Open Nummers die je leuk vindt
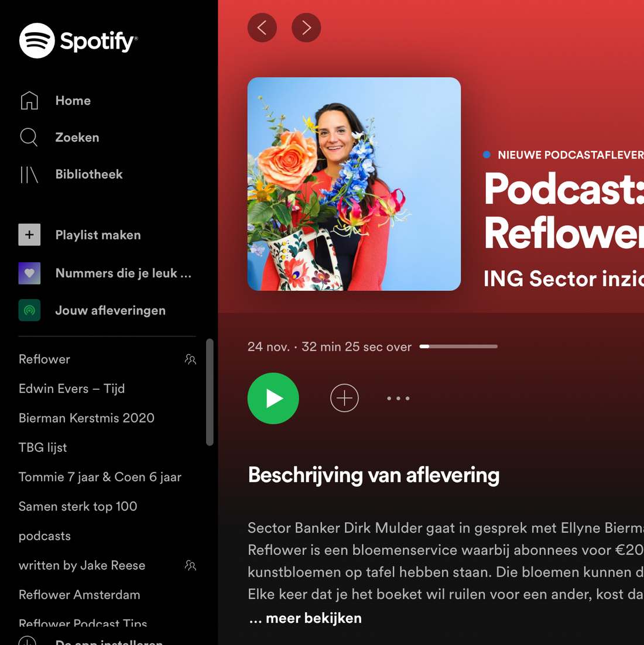The image size is (644, 645). pyautogui.click(x=123, y=273)
